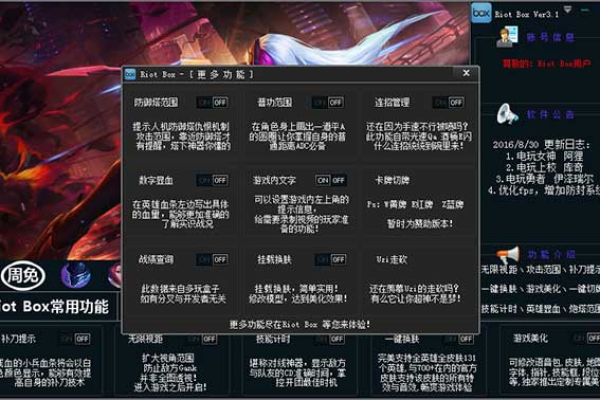Click the 连招管理 feature title
This screenshot has height=400, width=600.
click(392, 103)
